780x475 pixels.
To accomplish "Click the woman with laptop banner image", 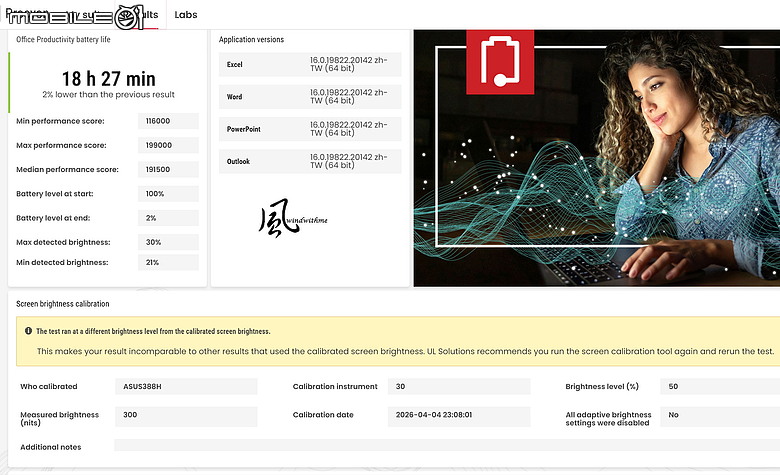I will (x=596, y=158).
